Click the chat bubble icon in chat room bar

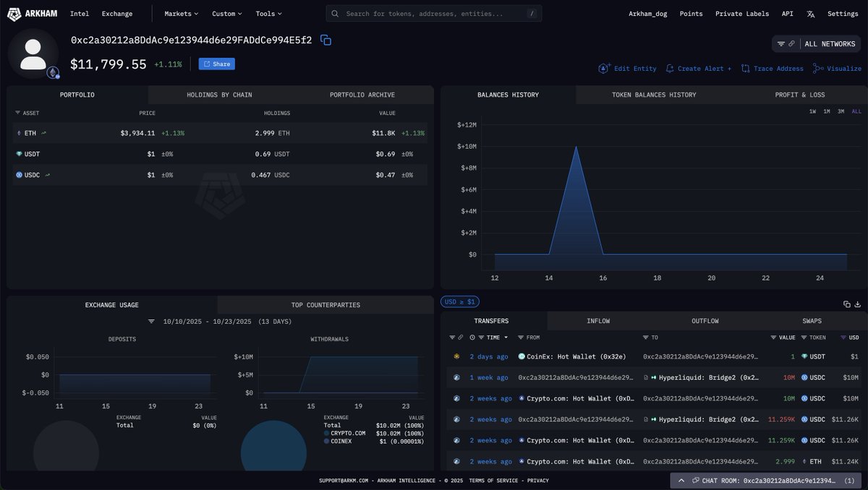(x=695, y=480)
